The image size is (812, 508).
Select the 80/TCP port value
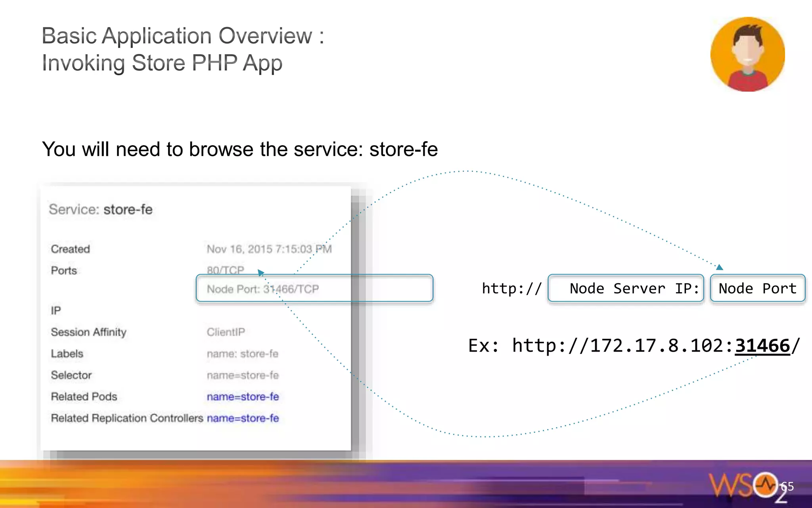[225, 270]
